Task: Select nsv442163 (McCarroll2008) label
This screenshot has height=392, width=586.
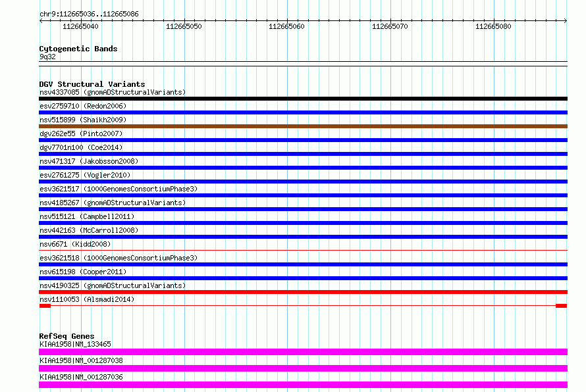Action: pyautogui.click(x=89, y=230)
